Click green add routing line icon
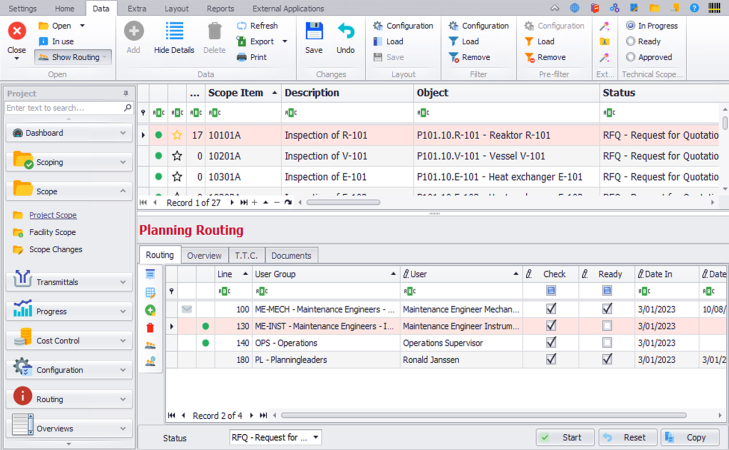The height and width of the screenshot is (450, 729). [x=150, y=310]
